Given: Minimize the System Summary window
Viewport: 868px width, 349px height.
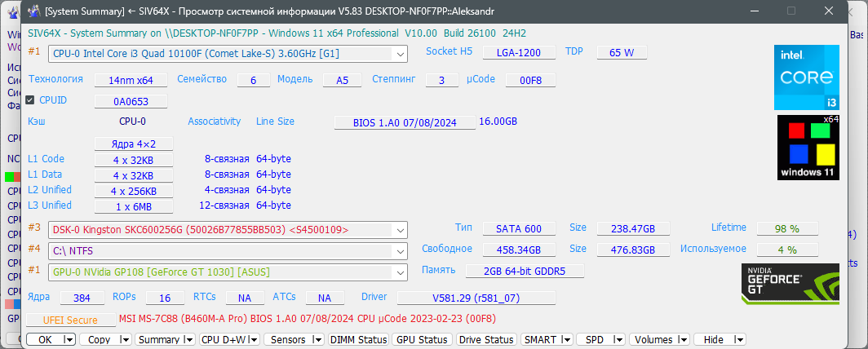Looking at the screenshot, I should click(x=754, y=11).
